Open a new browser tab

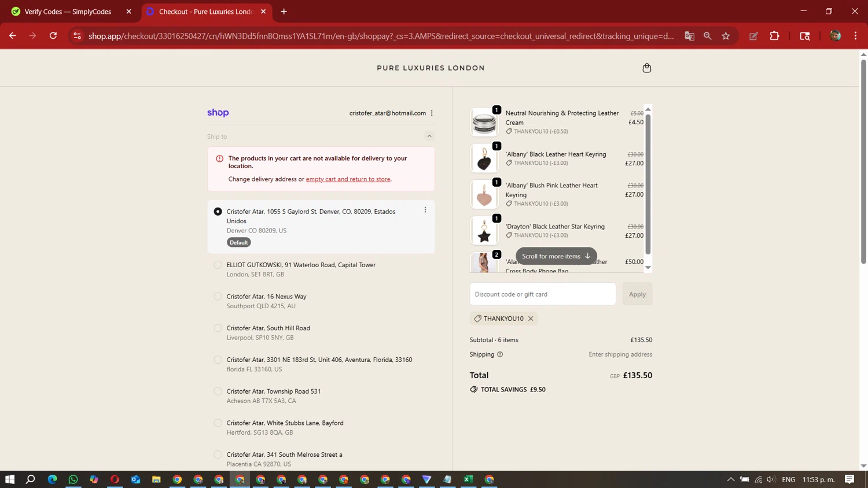coord(284,12)
